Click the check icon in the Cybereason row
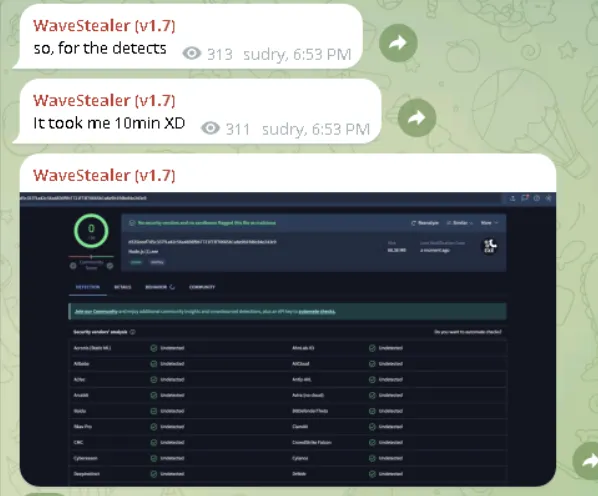The width and height of the screenshot is (598, 496). click(x=154, y=458)
